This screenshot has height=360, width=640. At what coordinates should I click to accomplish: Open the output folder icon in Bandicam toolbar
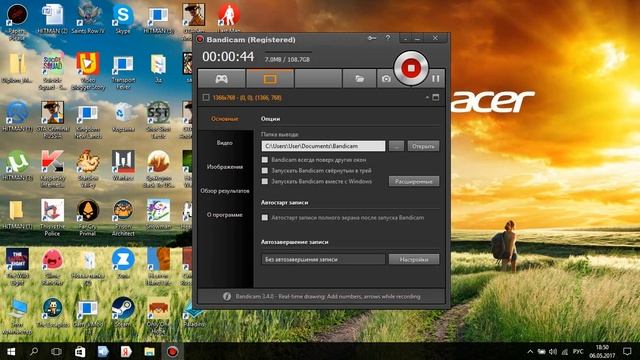coord(359,79)
